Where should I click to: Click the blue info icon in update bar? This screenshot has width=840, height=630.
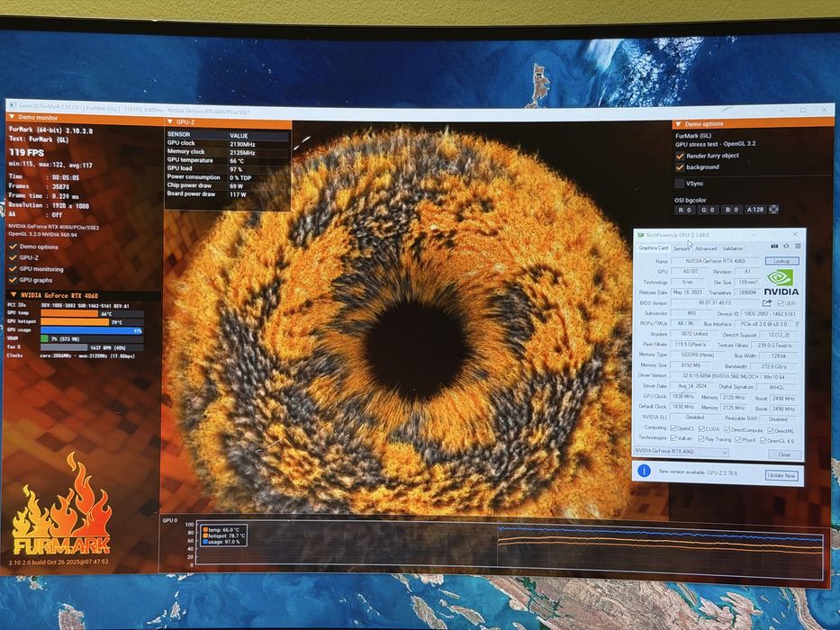(644, 471)
